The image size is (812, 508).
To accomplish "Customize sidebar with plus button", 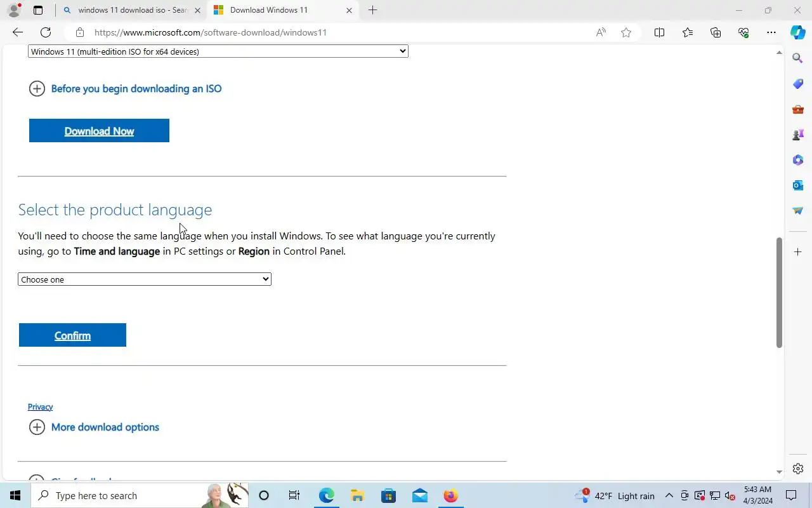I will pos(798,252).
